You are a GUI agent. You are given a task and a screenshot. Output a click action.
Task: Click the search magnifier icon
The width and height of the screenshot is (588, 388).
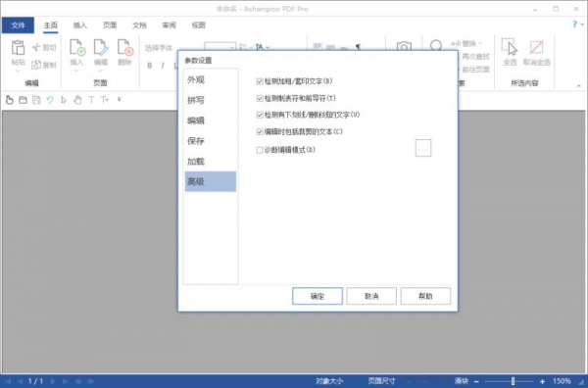(x=436, y=45)
